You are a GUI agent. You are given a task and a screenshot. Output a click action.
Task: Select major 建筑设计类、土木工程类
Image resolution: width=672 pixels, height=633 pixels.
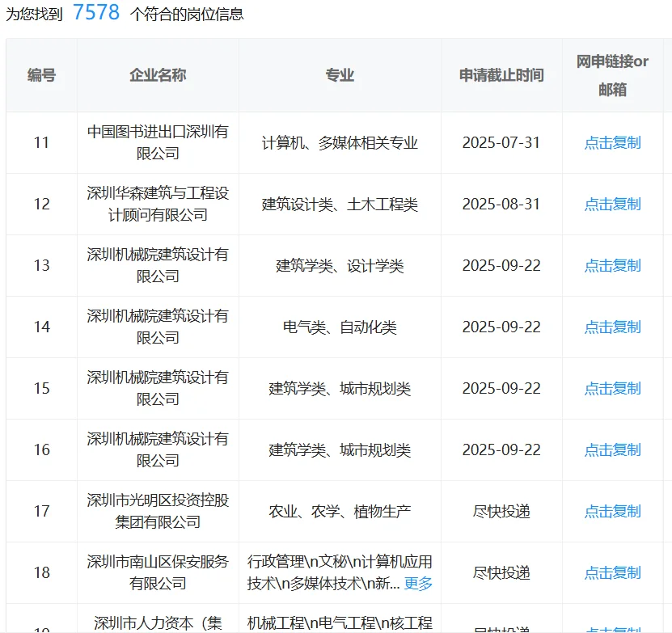[340, 204]
